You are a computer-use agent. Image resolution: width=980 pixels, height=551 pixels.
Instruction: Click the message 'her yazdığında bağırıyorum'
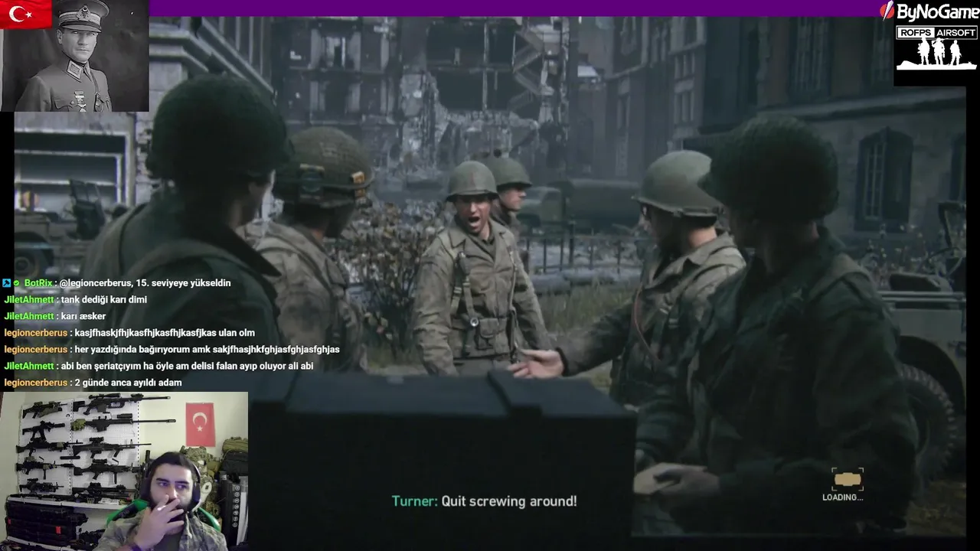coord(207,350)
